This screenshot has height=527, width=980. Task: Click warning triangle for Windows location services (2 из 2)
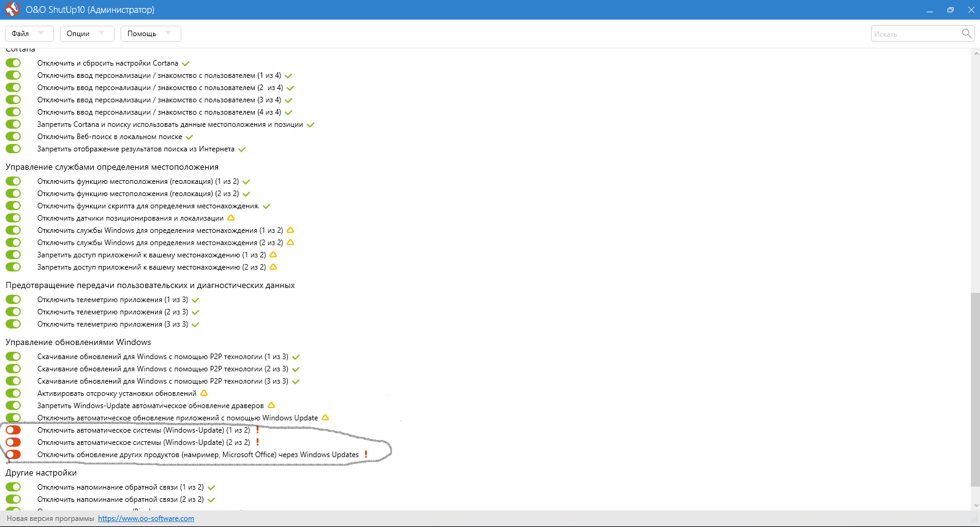[x=290, y=242]
